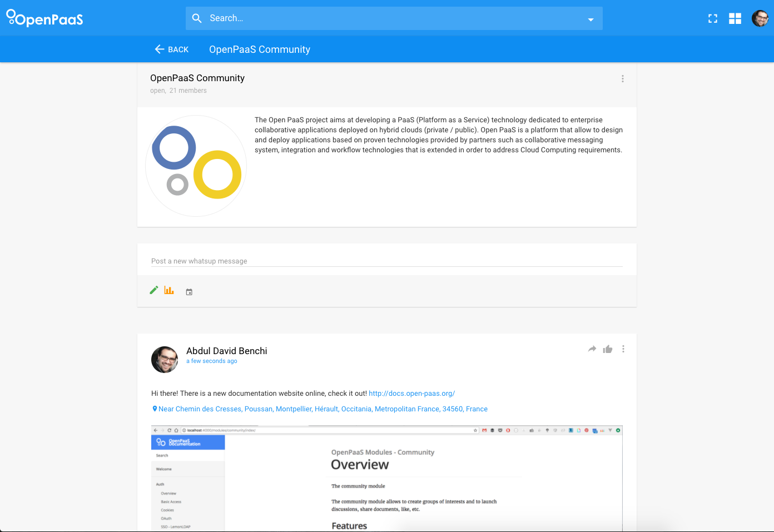The width and height of the screenshot is (774, 532).
Task: Open the http://docs.open-paas.org/ link
Action: pyautogui.click(x=412, y=394)
